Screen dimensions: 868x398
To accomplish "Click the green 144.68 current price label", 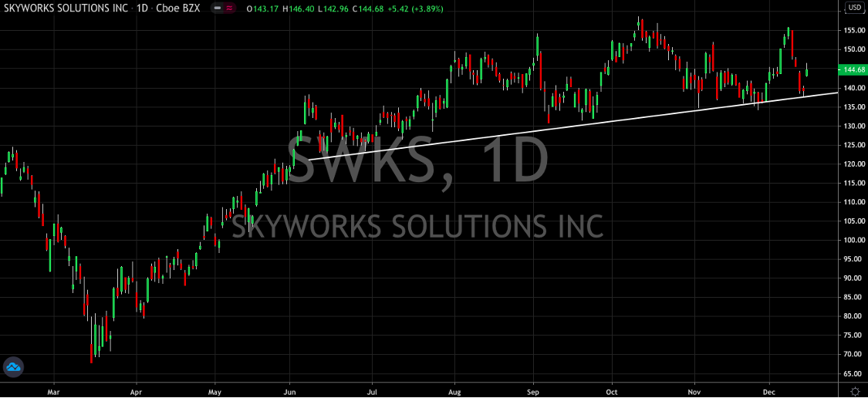I will 853,70.
